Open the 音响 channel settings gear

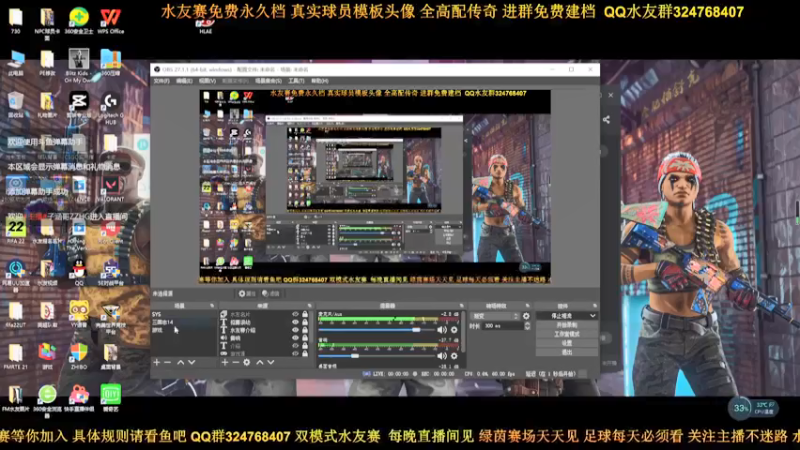[454, 356]
